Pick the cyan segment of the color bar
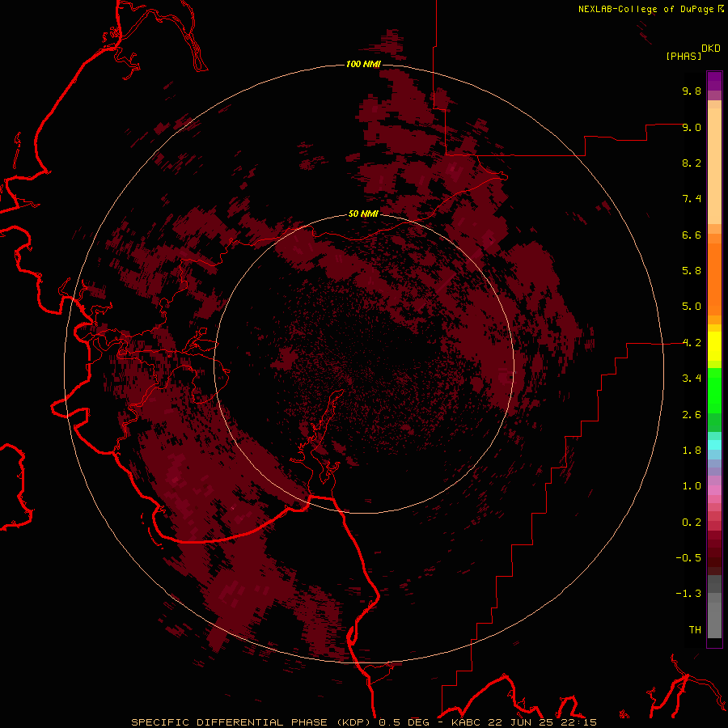This screenshot has height=728, width=728. (x=714, y=445)
